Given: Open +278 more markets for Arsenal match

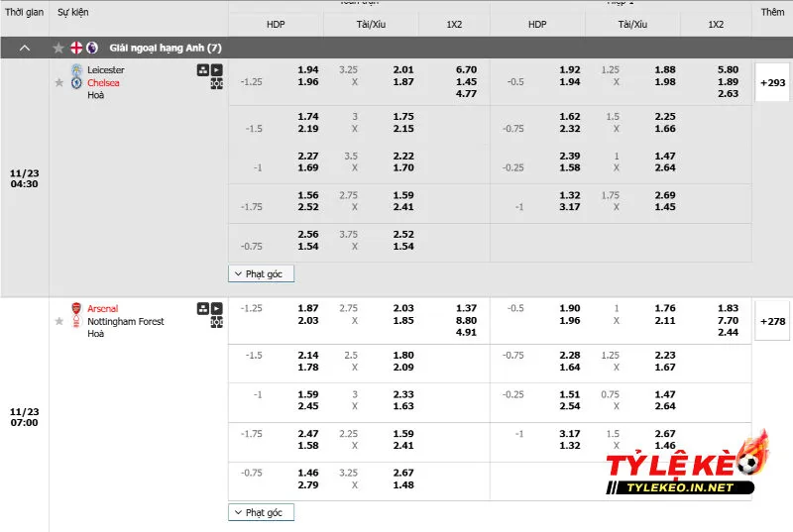Looking at the screenshot, I should pos(772,321).
